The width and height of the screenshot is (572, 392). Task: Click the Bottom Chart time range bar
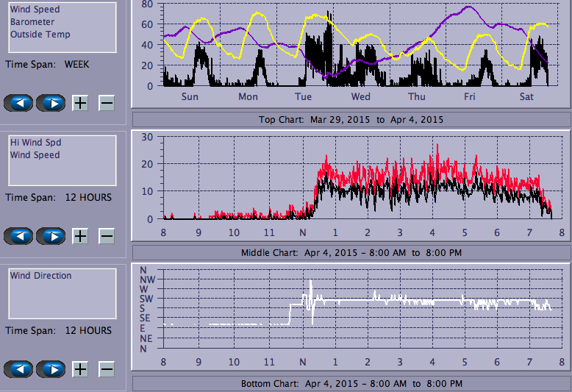351,384
